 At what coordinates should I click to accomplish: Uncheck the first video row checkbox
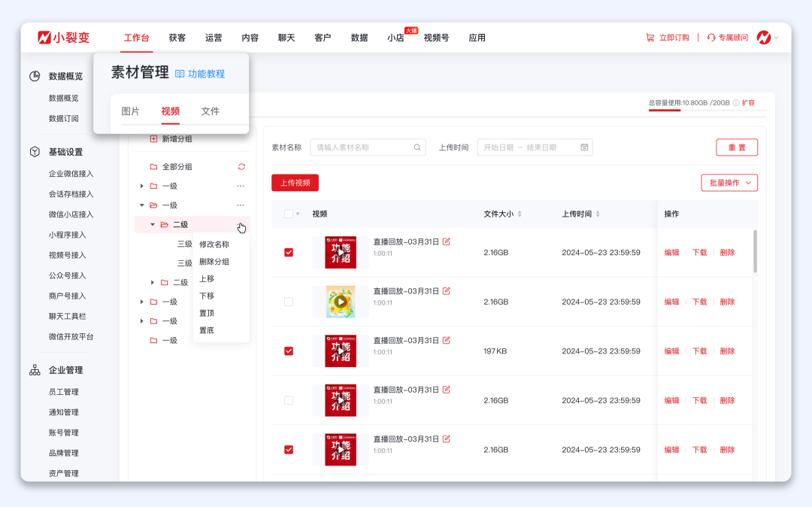(289, 253)
